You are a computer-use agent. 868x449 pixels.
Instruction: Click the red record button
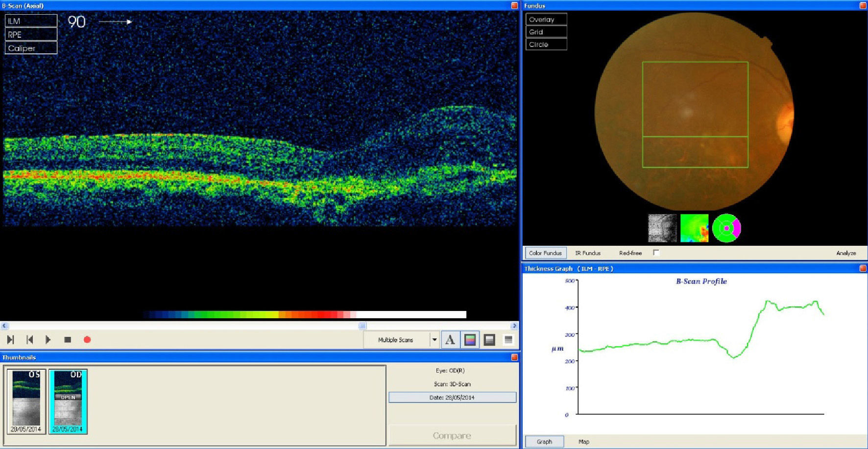click(87, 340)
